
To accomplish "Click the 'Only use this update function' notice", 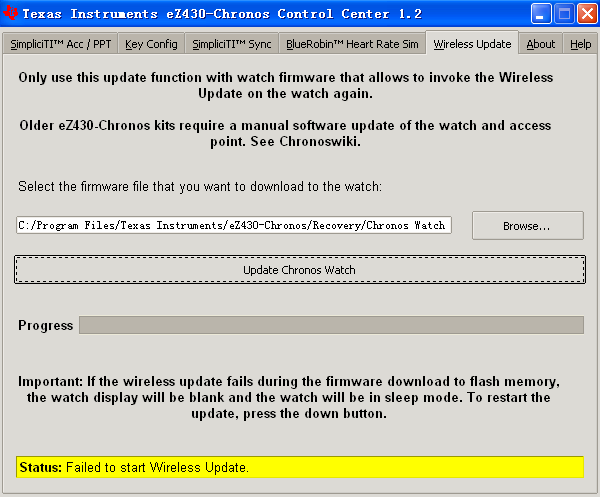I will pos(285,85).
